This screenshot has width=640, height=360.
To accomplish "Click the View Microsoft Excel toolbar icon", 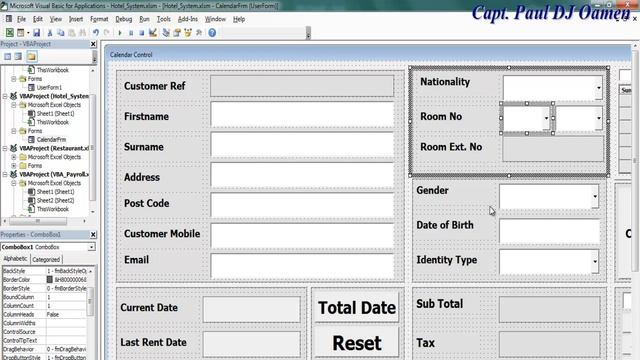I will tap(9, 33).
